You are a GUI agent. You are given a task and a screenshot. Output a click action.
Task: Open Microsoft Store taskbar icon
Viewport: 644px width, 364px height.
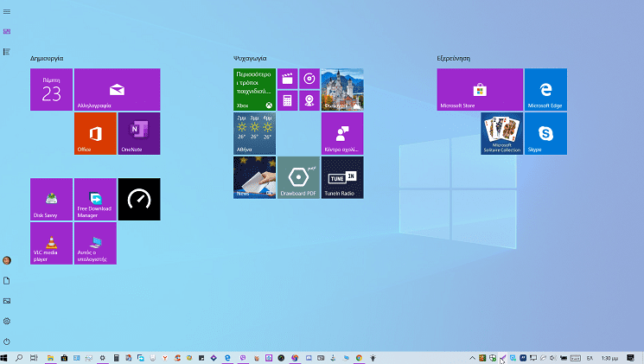64,358
